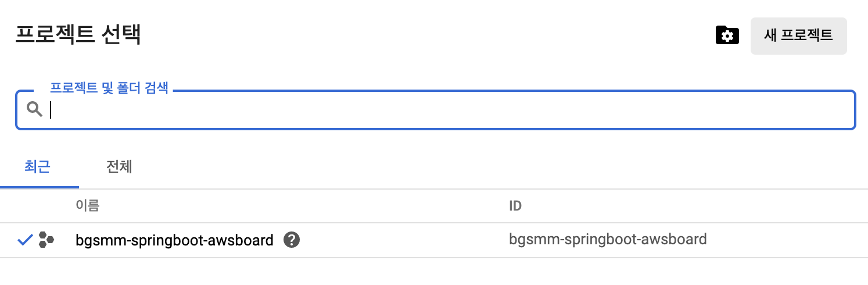Click the project ID text in ID column
The height and width of the screenshot is (285, 868).
coord(608,239)
